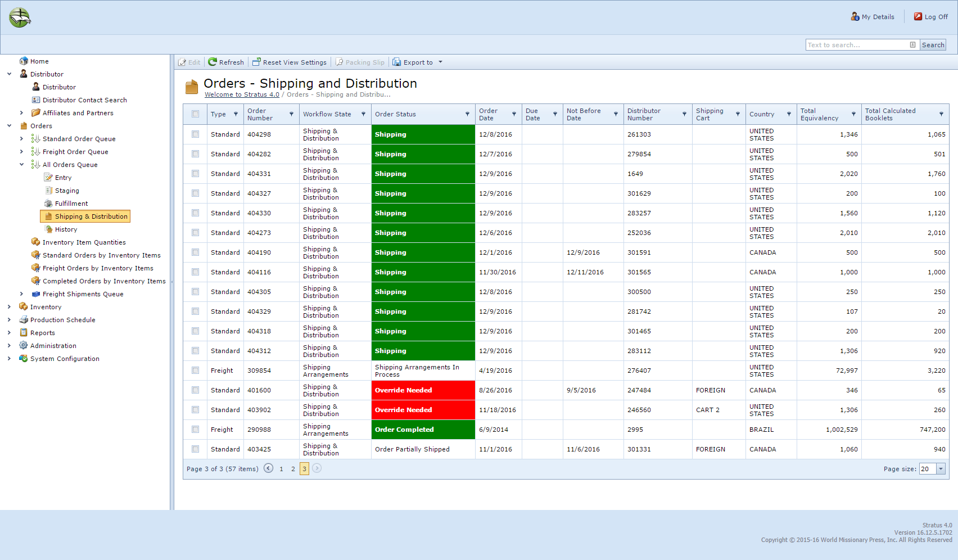958x560 pixels.
Task: Check the row for order 403425
Action: click(195, 449)
